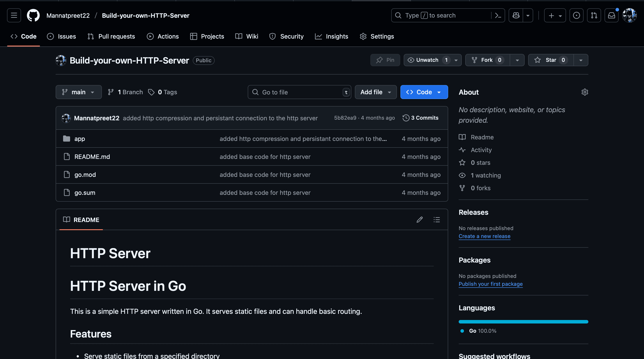Click commit history clock icon
644x359 pixels.
[406, 118]
